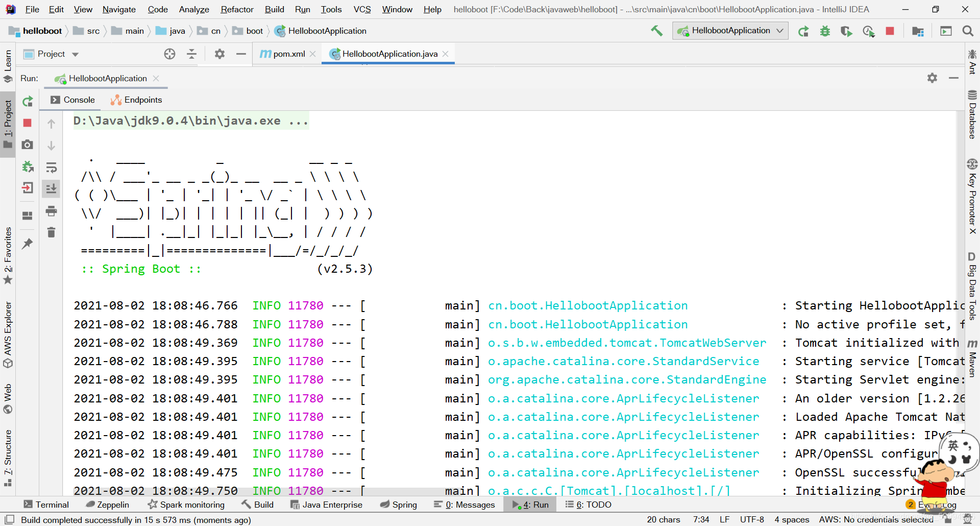Open Run tool window settings gear
The image size is (980, 526).
pyautogui.click(x=932, y=78)
